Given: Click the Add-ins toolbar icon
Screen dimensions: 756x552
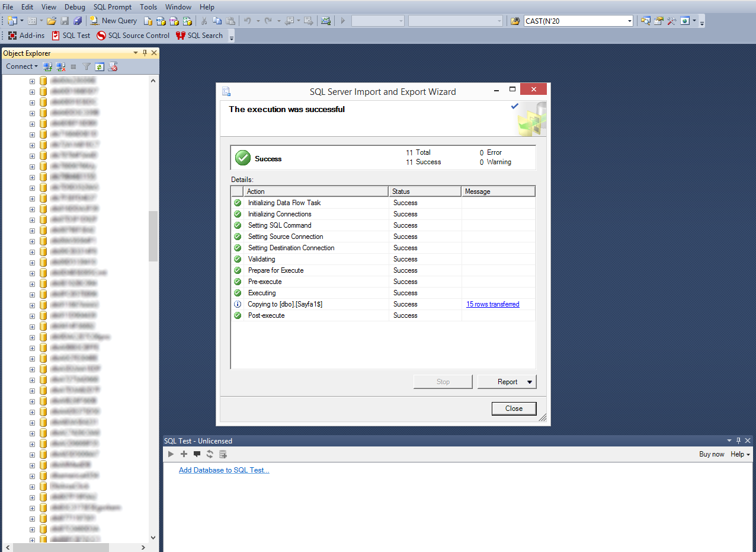Looking at the screenshot, I should 26,36.
